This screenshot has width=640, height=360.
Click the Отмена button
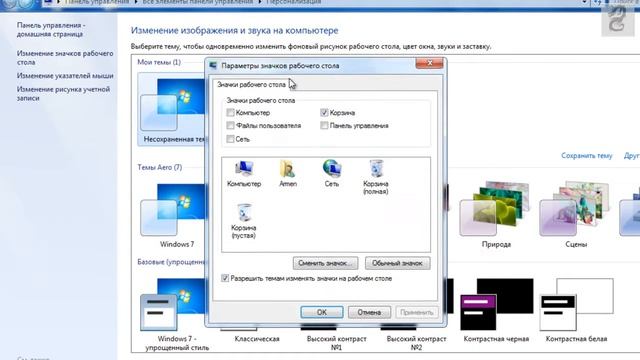[369, 312]
